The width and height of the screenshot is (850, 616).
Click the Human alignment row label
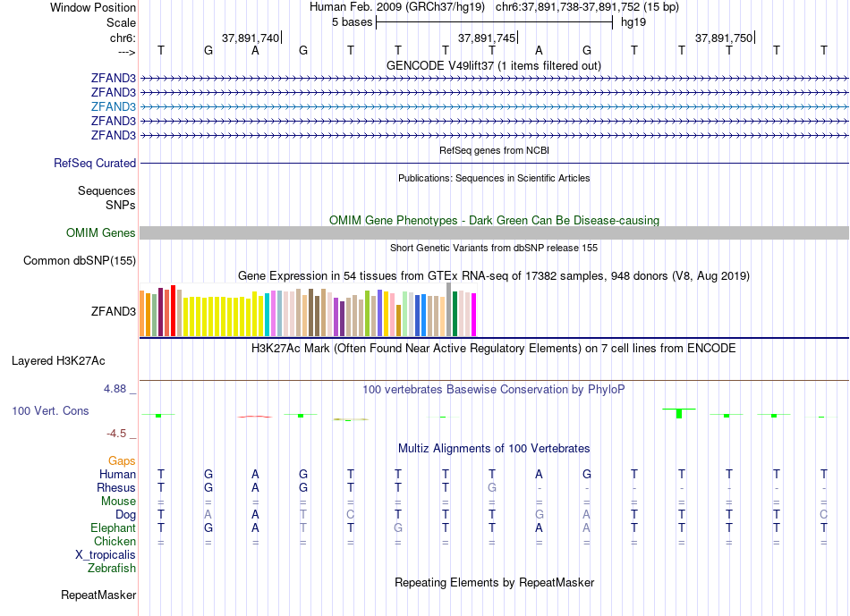click(117, 475)
